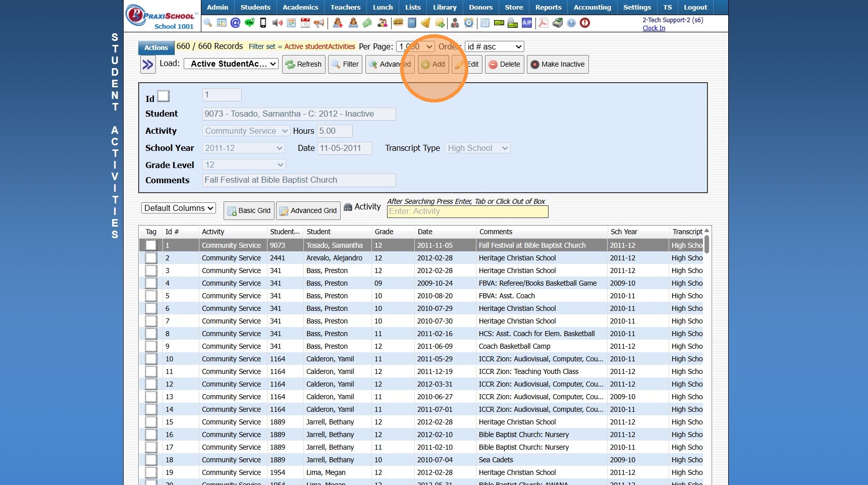Tick the checkbox next to Id label
868x485 pixels.
[163, 96]
